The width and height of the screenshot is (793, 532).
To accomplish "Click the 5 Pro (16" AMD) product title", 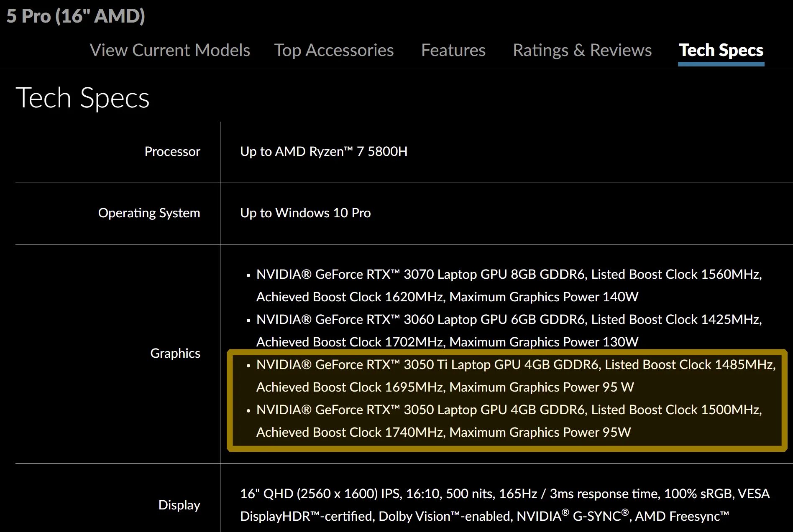I will coord(75,16).
